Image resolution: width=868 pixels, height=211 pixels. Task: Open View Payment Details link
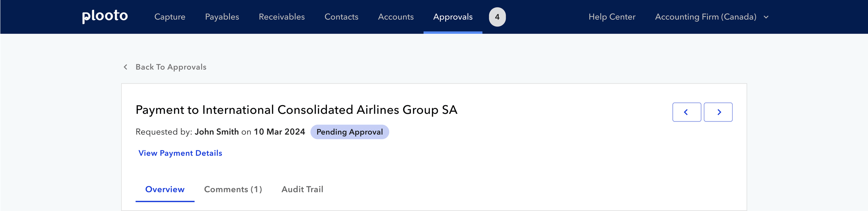point(180,153)
